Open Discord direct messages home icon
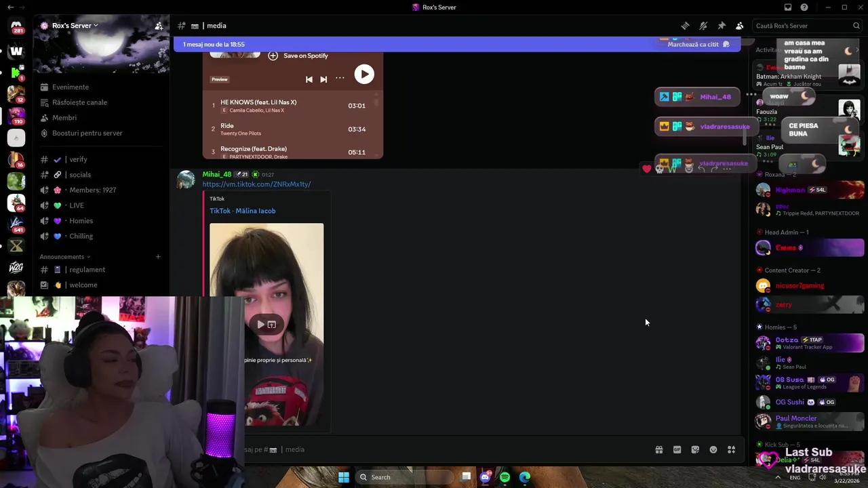868x488 pixels. 16,26
